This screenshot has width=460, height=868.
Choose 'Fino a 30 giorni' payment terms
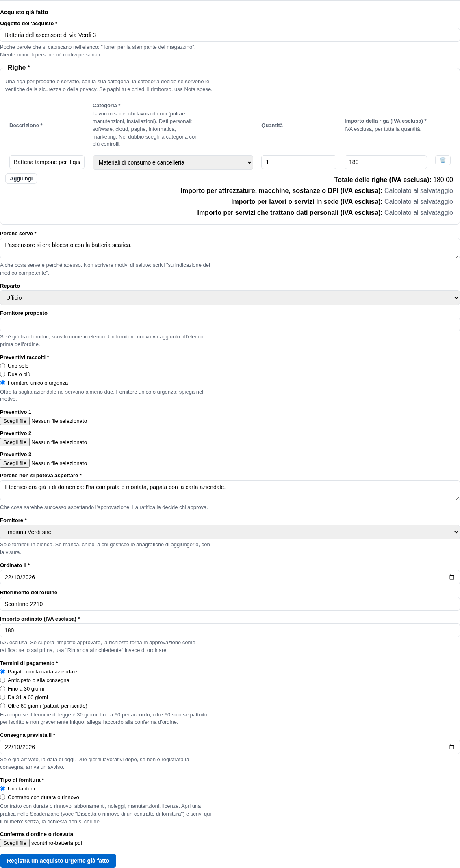(3, 689)
